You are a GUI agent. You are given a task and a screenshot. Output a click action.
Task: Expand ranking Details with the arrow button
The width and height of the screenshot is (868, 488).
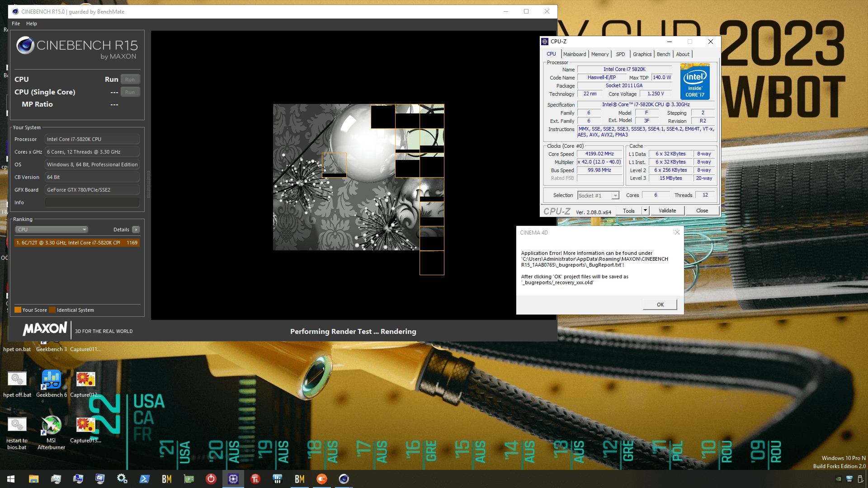pyautogui.click(x=136, y=230)
